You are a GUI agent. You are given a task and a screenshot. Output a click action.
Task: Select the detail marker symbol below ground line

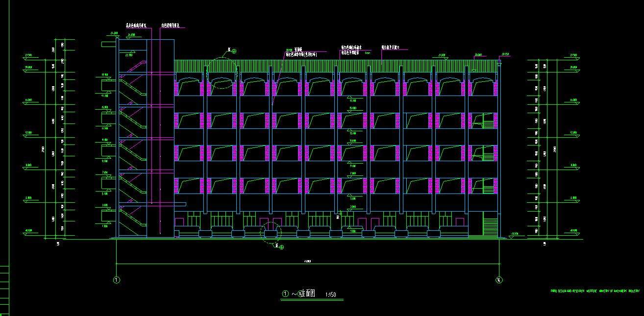[x=281, y=247]
